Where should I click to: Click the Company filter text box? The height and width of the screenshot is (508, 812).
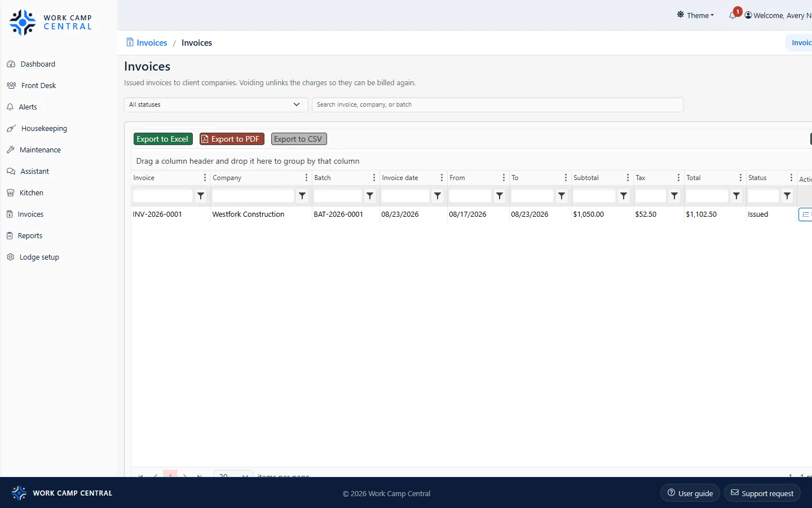click(253, 196)
